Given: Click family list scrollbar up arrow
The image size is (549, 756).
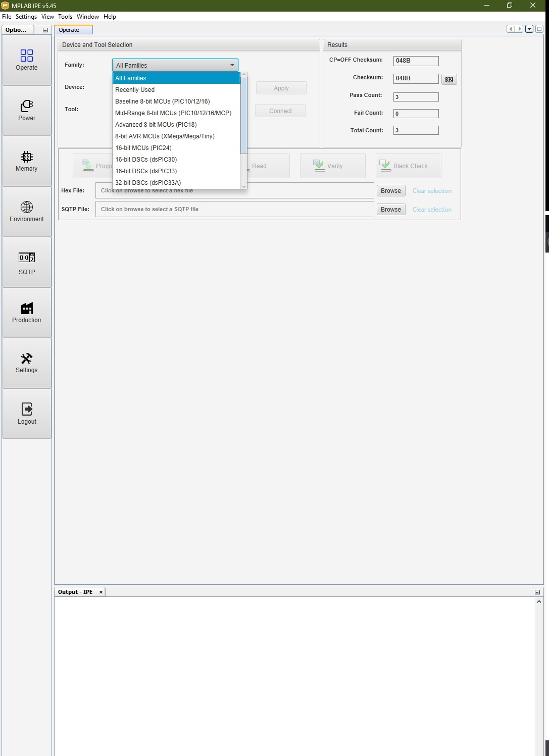Looking at the screenshot, I should tap(244, 75).
